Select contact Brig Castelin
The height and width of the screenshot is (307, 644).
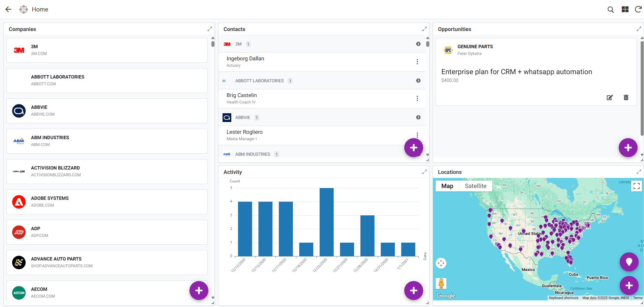[x=322, y=99]
